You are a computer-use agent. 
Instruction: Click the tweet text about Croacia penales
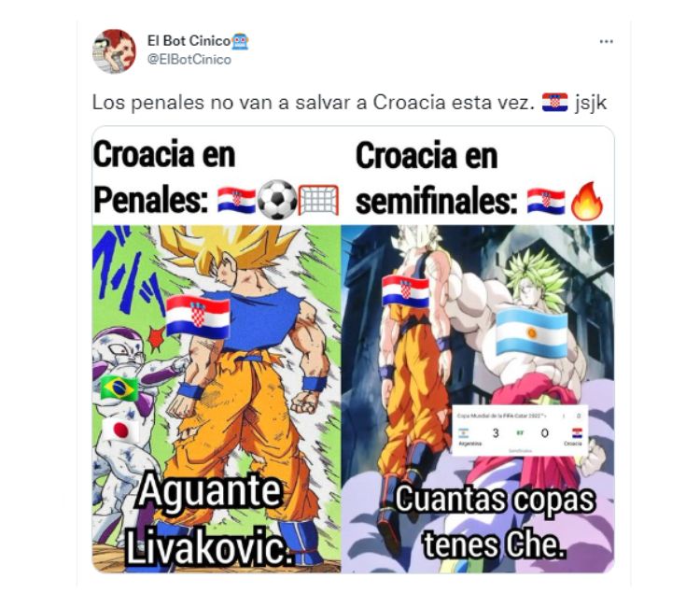pos(349,103)
